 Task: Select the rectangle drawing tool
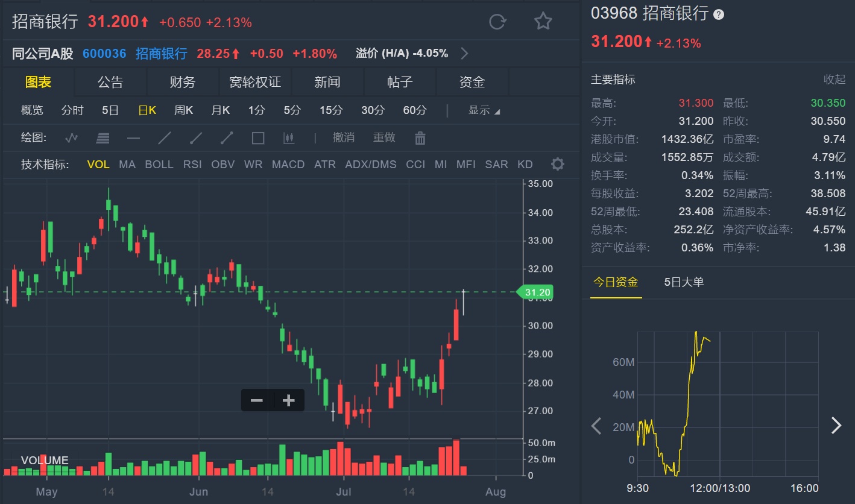tap(258, 138)
